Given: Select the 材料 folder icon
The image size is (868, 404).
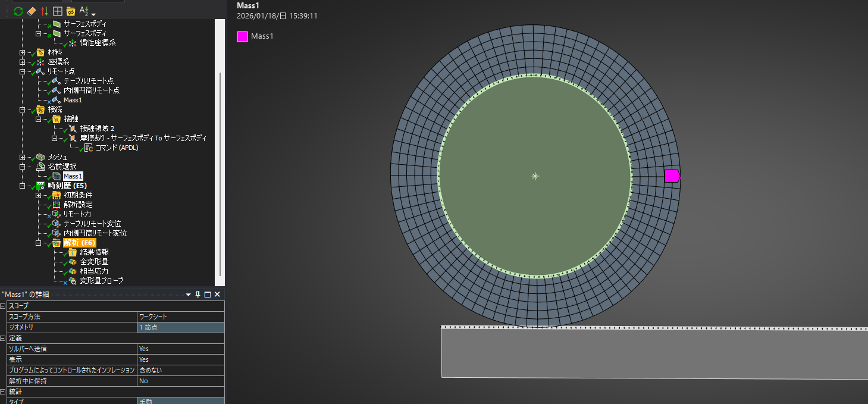Looking at the screenshot, I should click(x=40, y=52).
